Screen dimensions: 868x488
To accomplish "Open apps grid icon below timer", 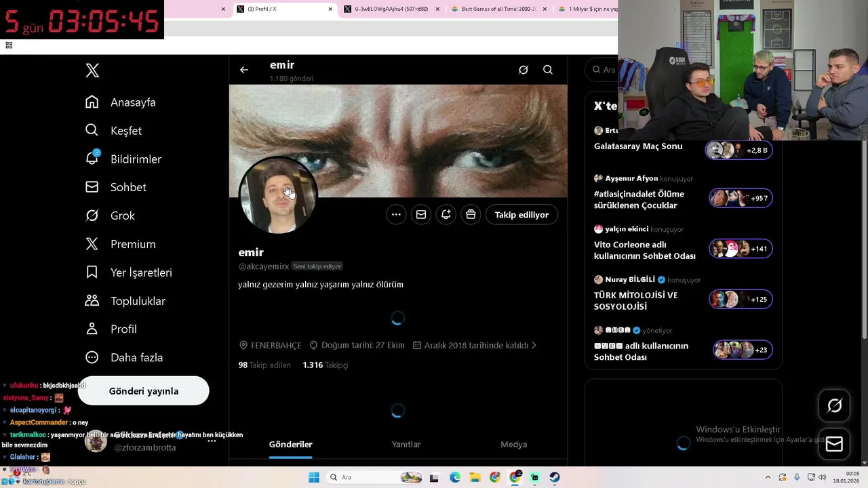I will click(9, 45).
